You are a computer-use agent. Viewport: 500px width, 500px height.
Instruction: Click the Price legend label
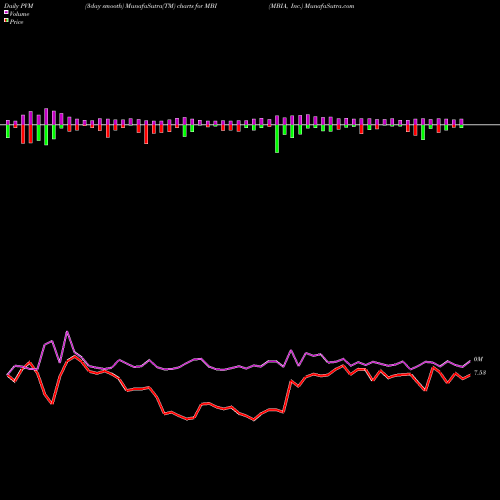coord(16,22)
